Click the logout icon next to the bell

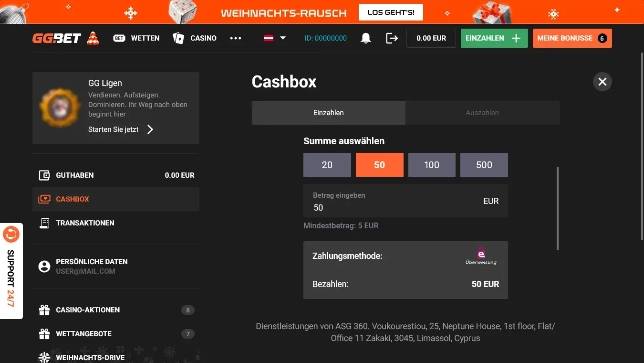391,38
